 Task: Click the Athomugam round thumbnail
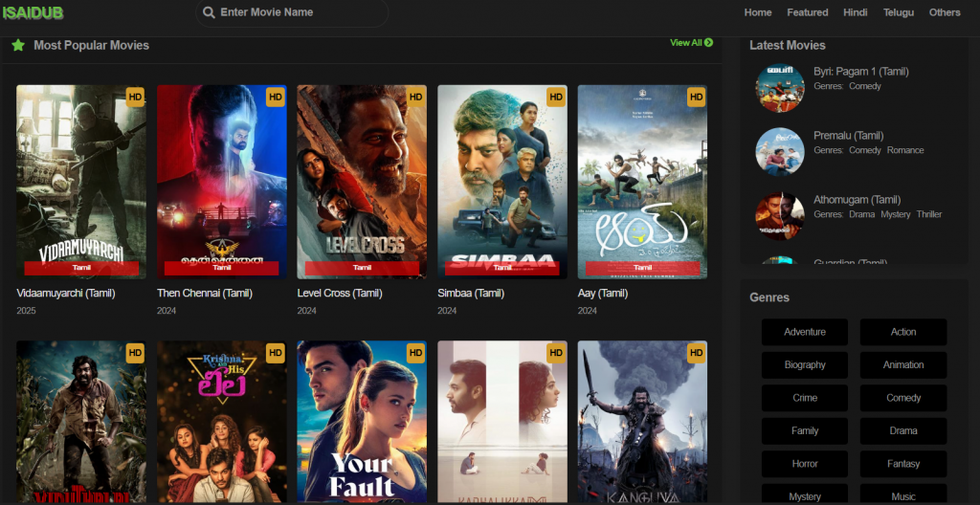[x=780, y=215]
